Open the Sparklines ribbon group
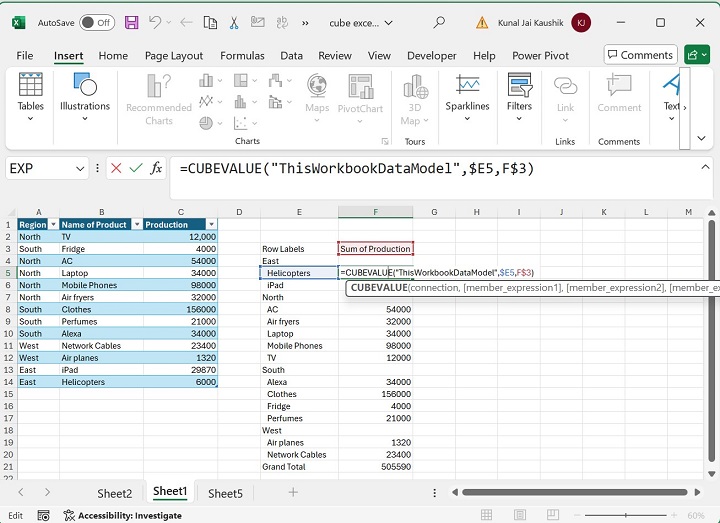The height and width of the screenshot is (523, 720). pyautogui.click(x=467, y=97)
